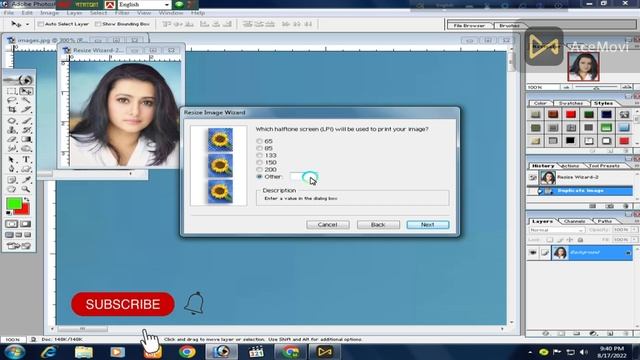The width and height of the screenshot is (640, 360).
Task: Click Cancel in Resize Image Wizard
Action: pos(328,224)
